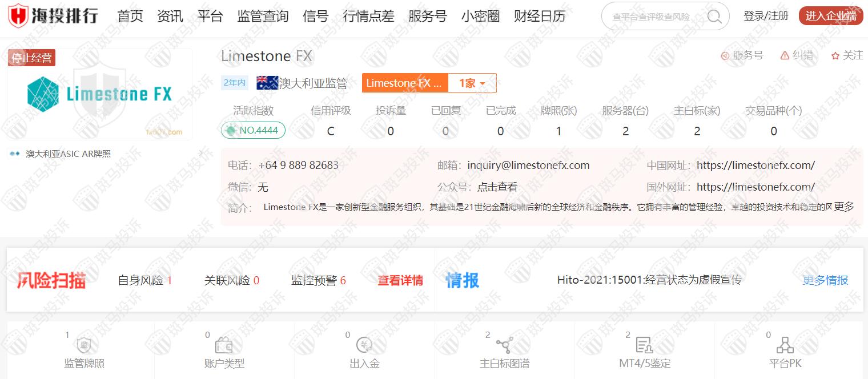Expand the 1家 dropdown arrow
The width and height of the screenshot is (868, 379).
(x=483, y=84)
